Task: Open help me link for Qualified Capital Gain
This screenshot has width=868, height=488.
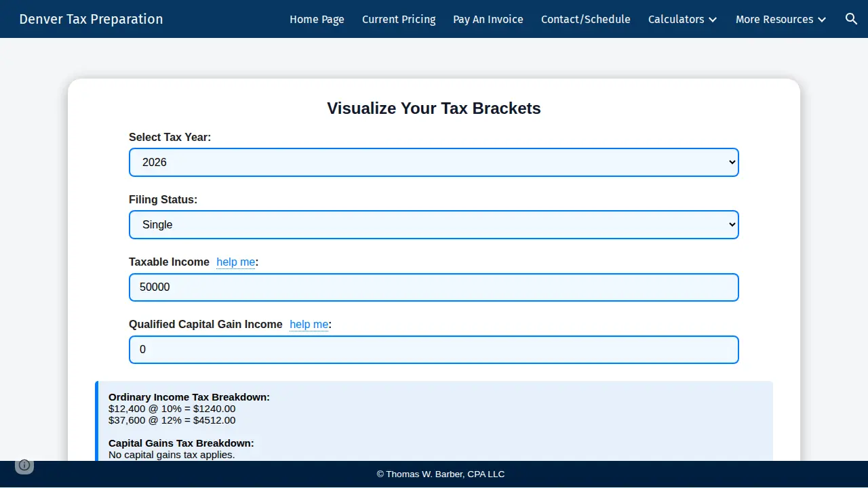Action: click(x=309, y=325)
